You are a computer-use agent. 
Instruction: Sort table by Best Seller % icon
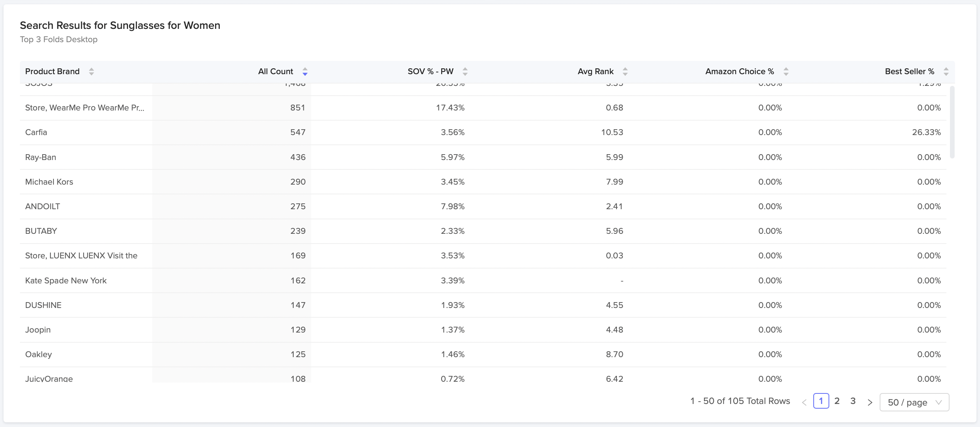pyautogui.click(x=946, y=71)
